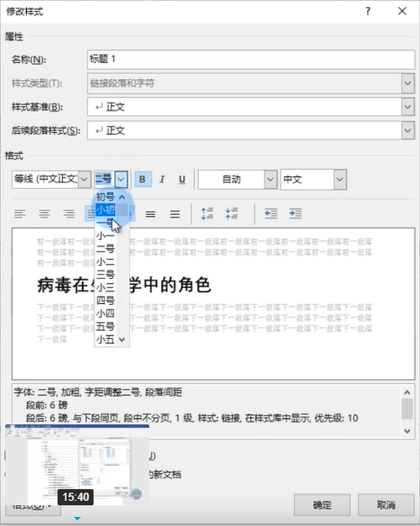The width and height of the screenshot is (420, 526).
Task: Select font size 小二 from list
Action: 105,262
